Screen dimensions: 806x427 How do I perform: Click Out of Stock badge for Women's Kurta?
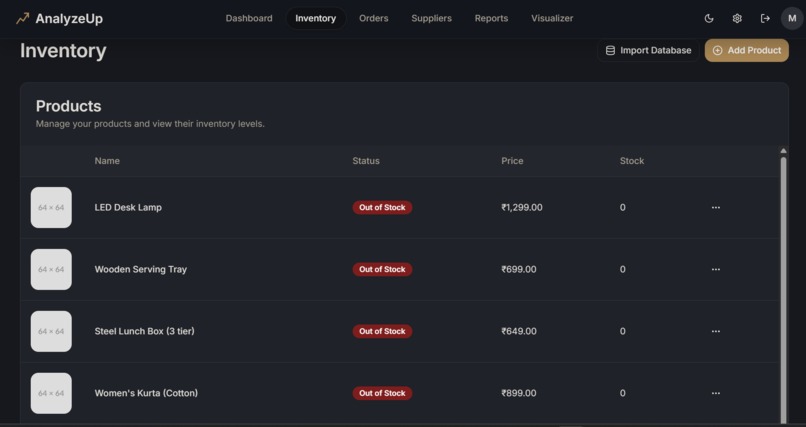(382, 393)
